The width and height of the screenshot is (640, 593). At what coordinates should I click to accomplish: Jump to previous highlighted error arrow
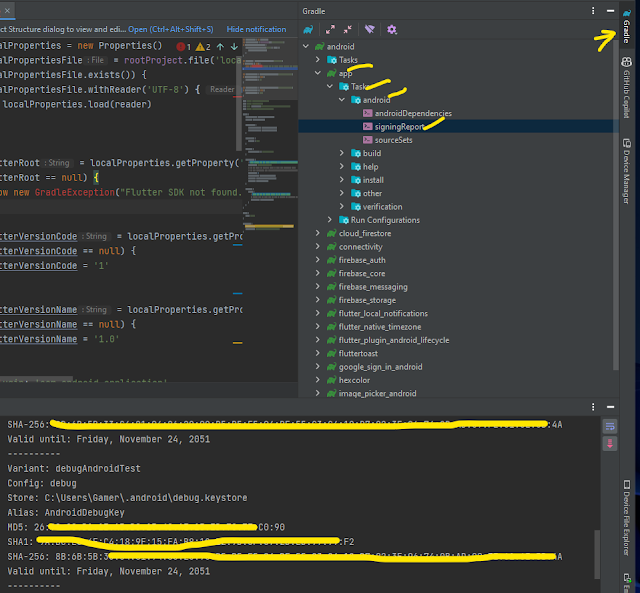[220, 46]
